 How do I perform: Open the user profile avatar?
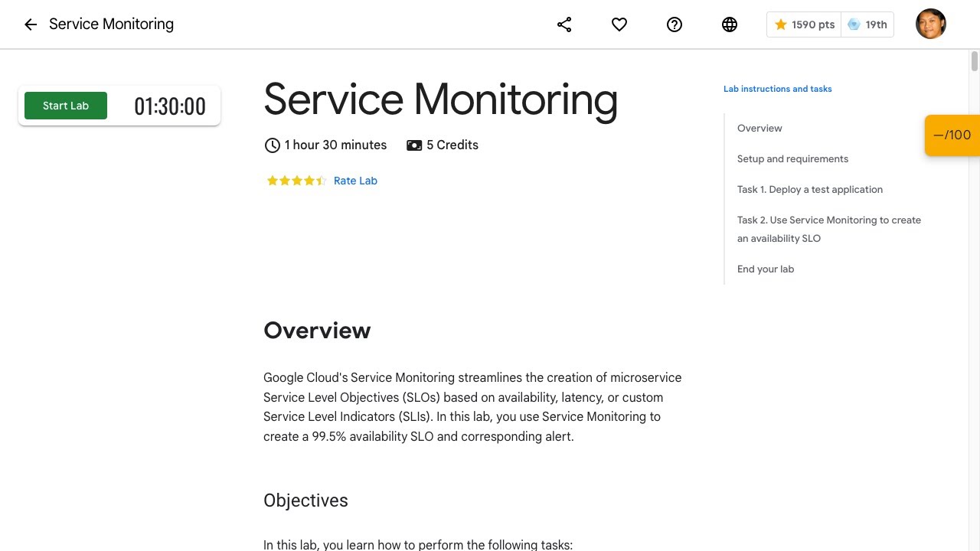(931, 24)
